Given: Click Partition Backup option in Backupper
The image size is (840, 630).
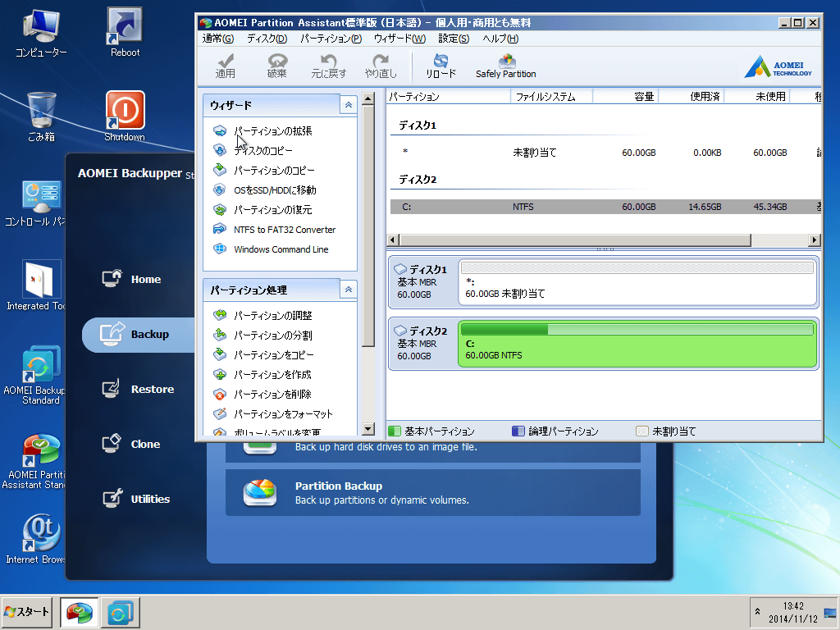Looking at the screenshot, I should point(433,493).
